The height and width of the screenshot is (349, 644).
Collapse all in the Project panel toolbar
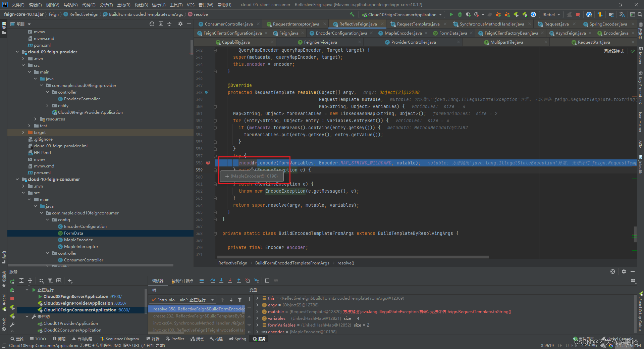[169, 24]
